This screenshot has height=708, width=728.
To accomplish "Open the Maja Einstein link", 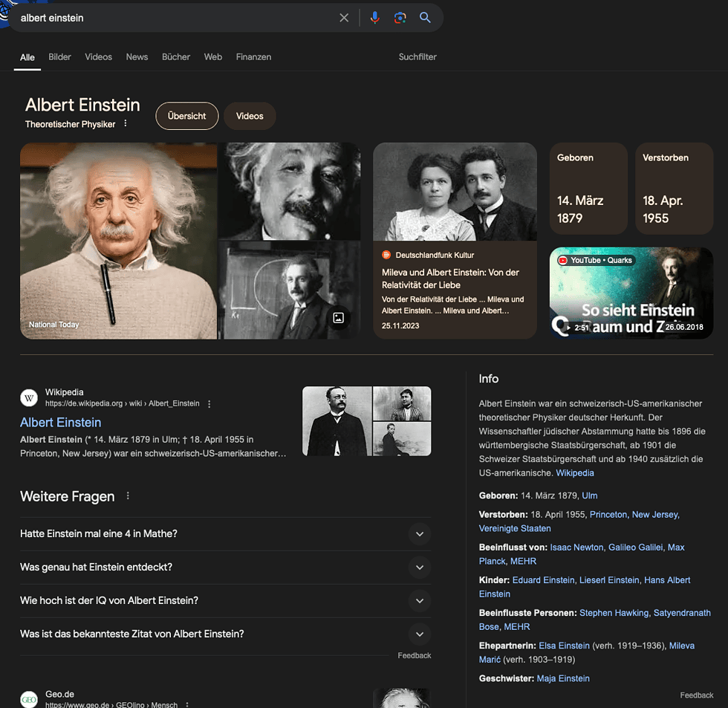I will [563, 679].
